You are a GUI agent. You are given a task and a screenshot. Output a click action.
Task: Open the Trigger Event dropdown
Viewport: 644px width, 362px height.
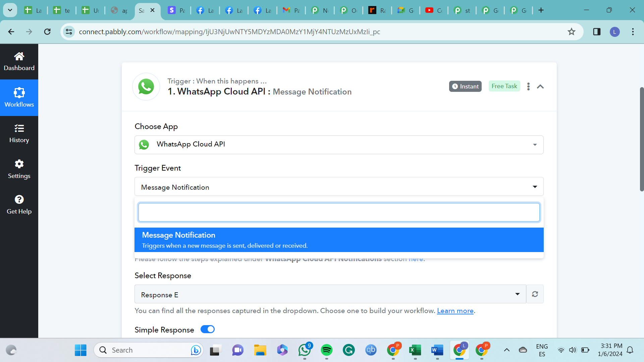click(339, 186)
